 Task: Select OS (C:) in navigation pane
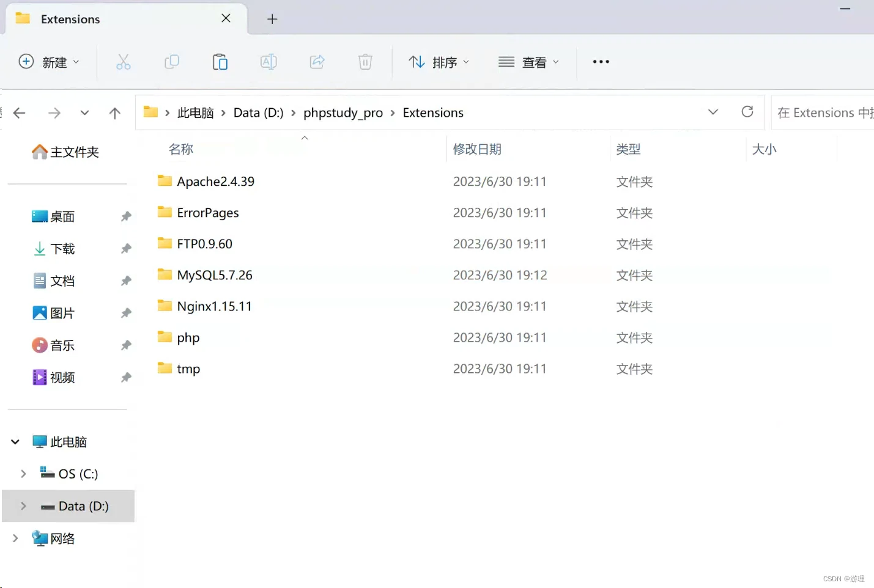coord(69,474)
